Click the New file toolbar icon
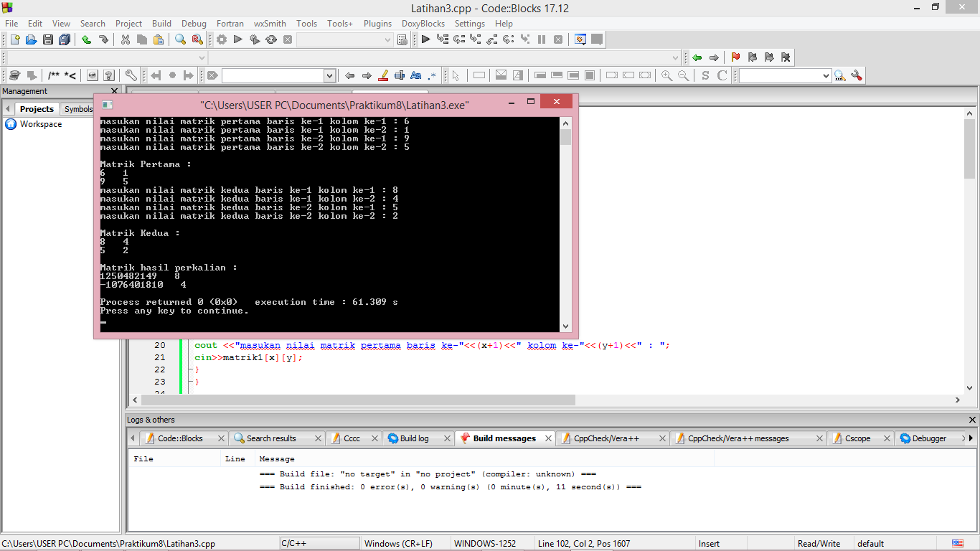The width and height of the screenshot is (980, 551). (14, 39)
